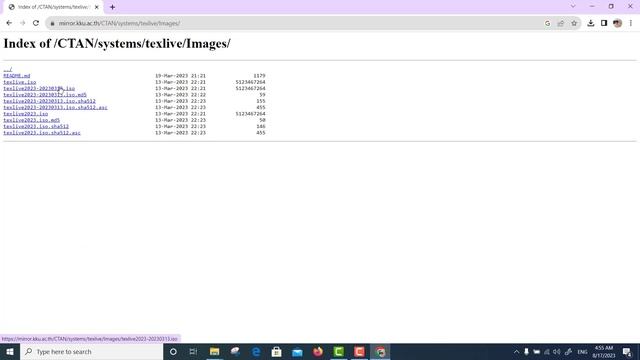Open texlive2023.iso.sha512.asc link
This screenshot has width=640, height=360.
click(x=42, y=133)
